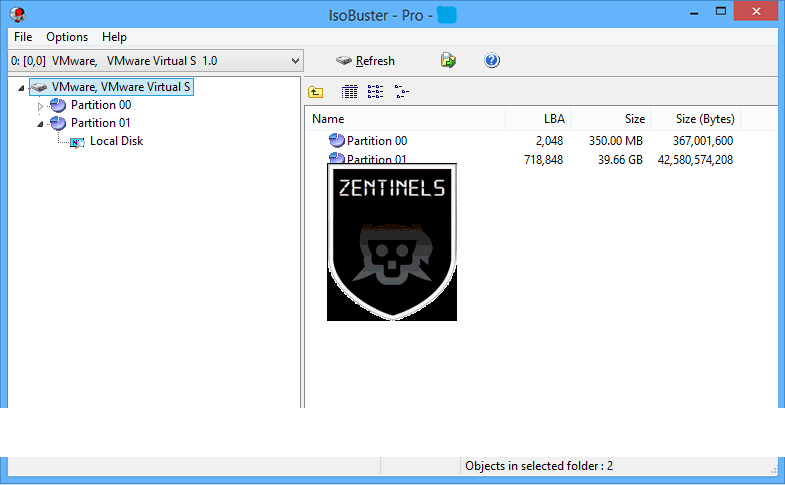
Task: Collapse Partition 01 in the tree
Action: click(41, 124)
